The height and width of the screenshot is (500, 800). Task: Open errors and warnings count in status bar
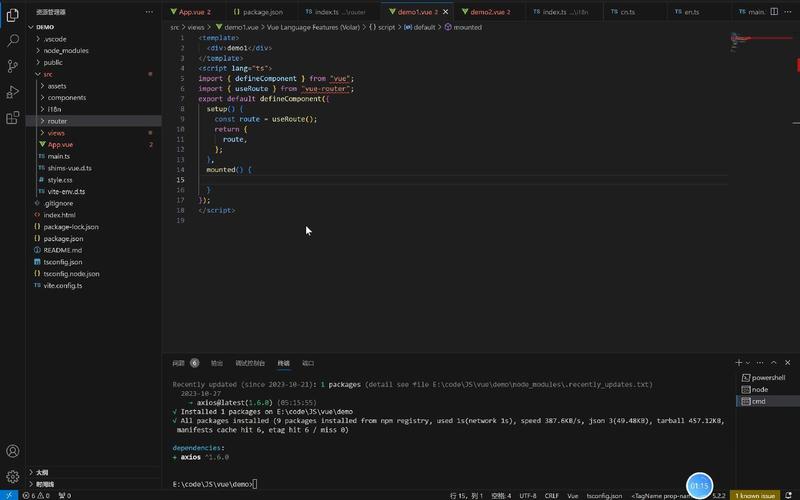pyautogui.click(x=36, y=495)
